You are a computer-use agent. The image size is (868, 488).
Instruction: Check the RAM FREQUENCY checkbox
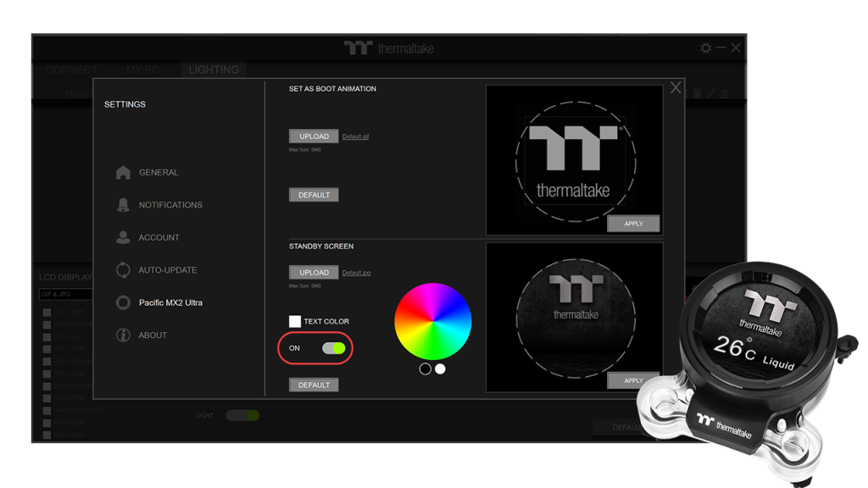[47, 411]
